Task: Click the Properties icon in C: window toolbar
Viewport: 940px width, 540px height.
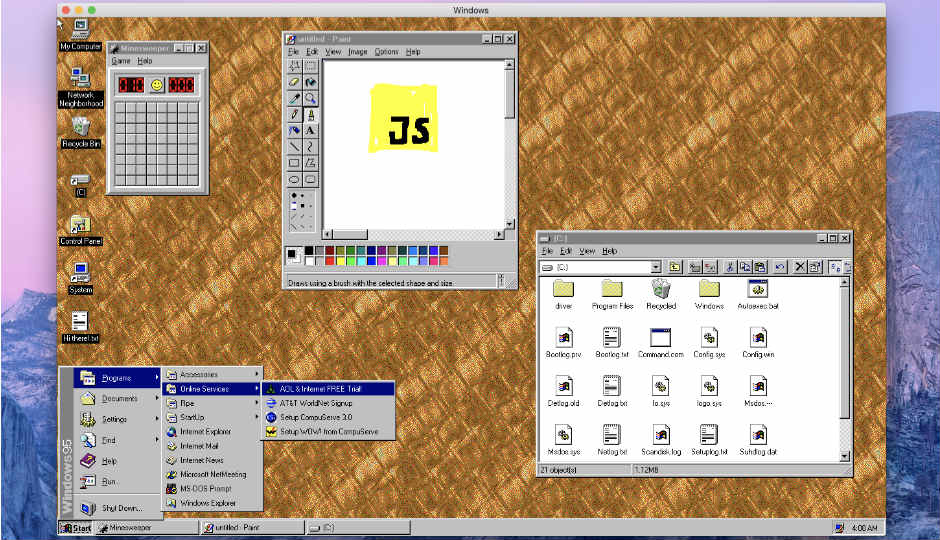Action: click(x=815, y=267)
